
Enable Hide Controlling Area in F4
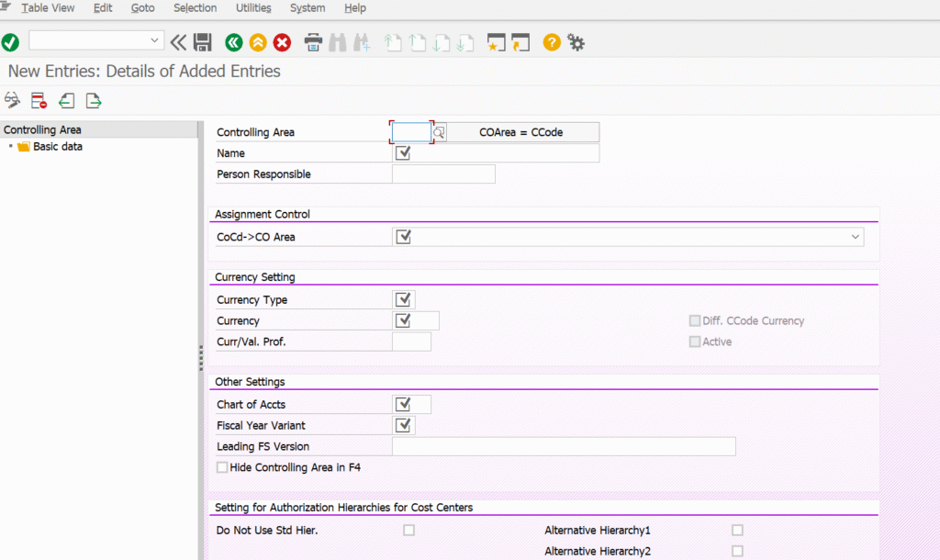tap(222, 467)
